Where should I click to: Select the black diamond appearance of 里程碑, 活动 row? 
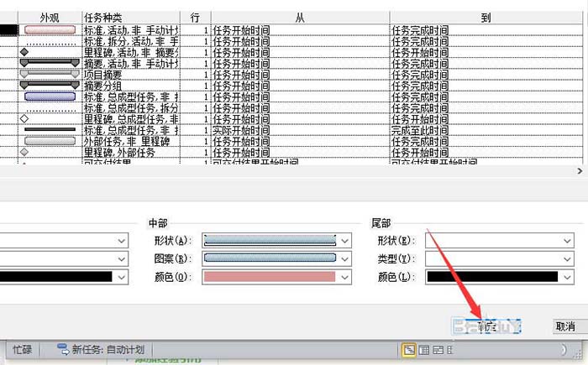(x=24, y=52)
